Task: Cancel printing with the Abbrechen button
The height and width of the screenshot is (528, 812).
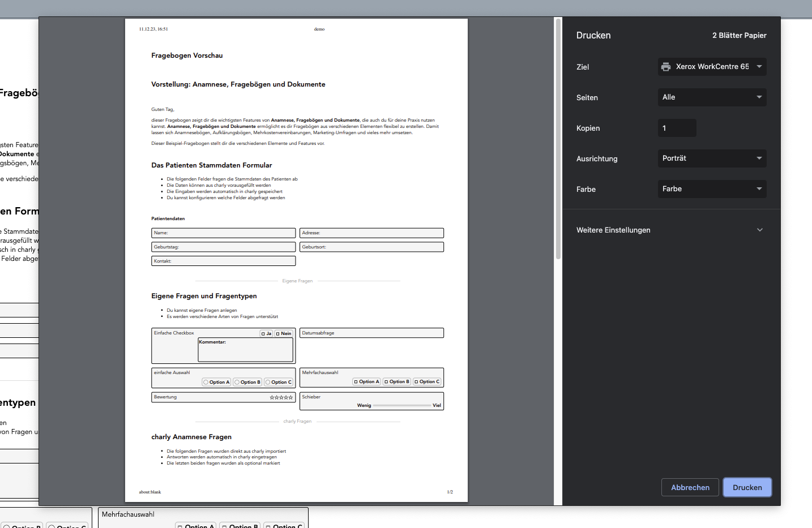Action: (690, 487)
